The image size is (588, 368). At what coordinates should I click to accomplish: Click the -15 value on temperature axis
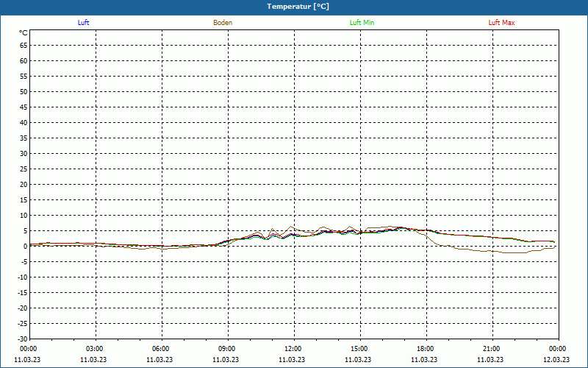click(x=23, y=292)
